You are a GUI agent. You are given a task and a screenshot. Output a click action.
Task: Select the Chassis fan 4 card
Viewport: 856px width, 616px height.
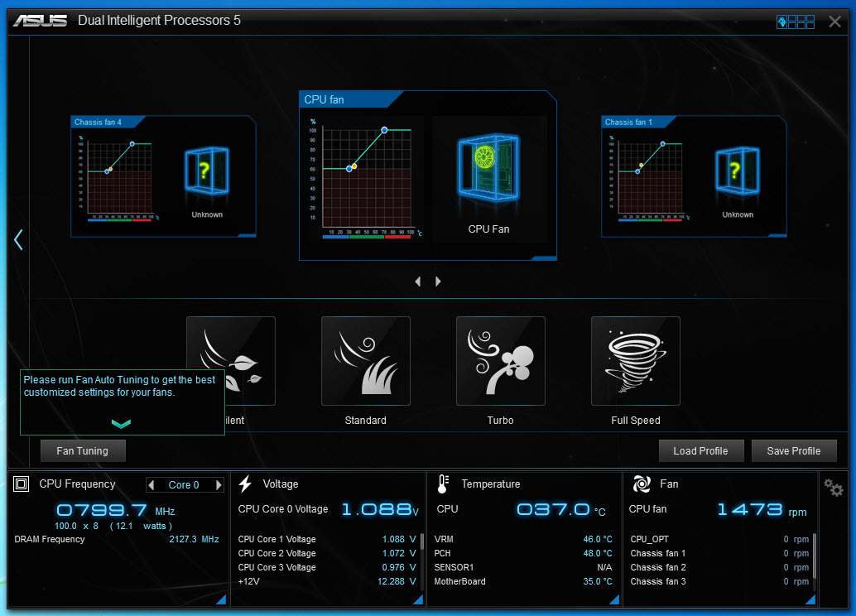coord(163,176)
